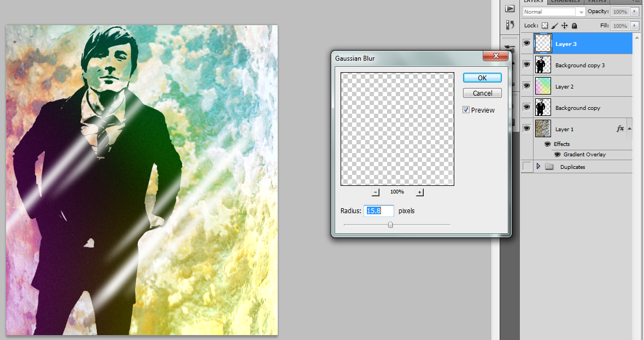The height and width of the screenshot is (340, 644).
Task: Lock image pixels brush icon
Action: coord(554,26)
